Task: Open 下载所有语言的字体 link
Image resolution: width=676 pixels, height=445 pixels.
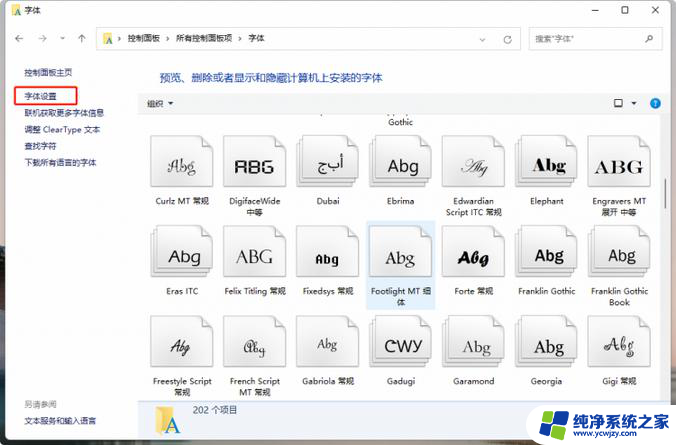Action: point(60,163)
